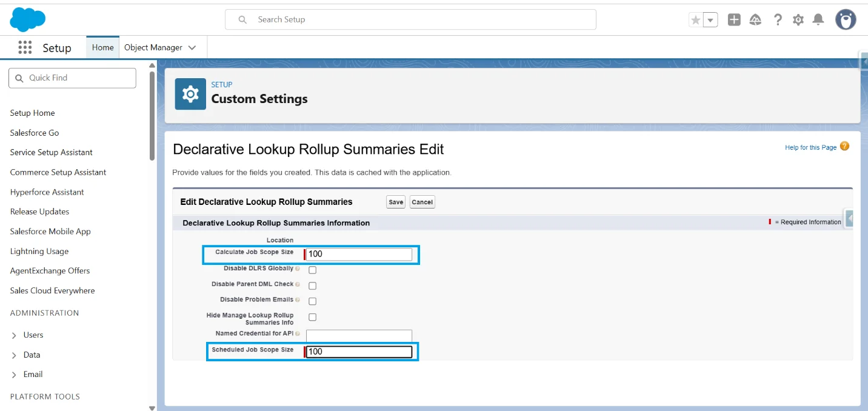Toggle the Disable Problem Emails checkbox
Screen dimensions: 868x411
[313, 301]
